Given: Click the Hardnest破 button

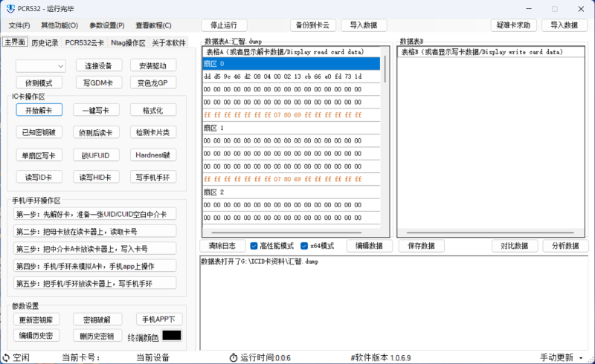Looking at the screenshot, I should 153,155.
